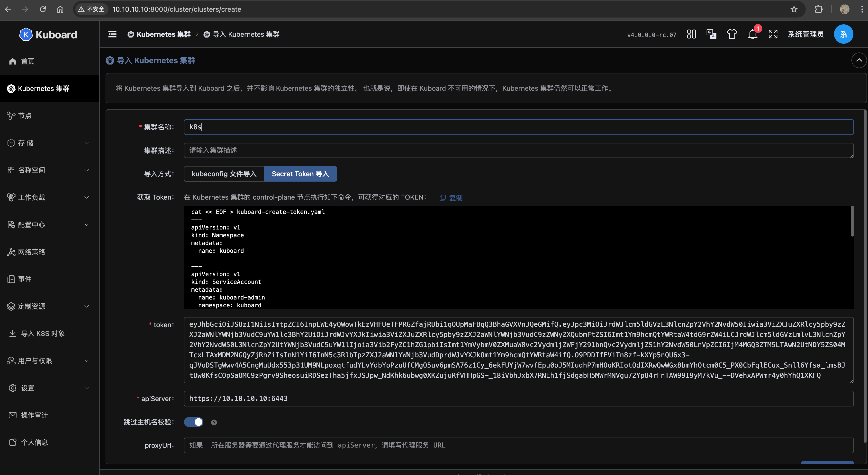Open Kubernetes 集群 sidebar item
868x475 pixels.
pyautogui.click(x=50, y=88)
